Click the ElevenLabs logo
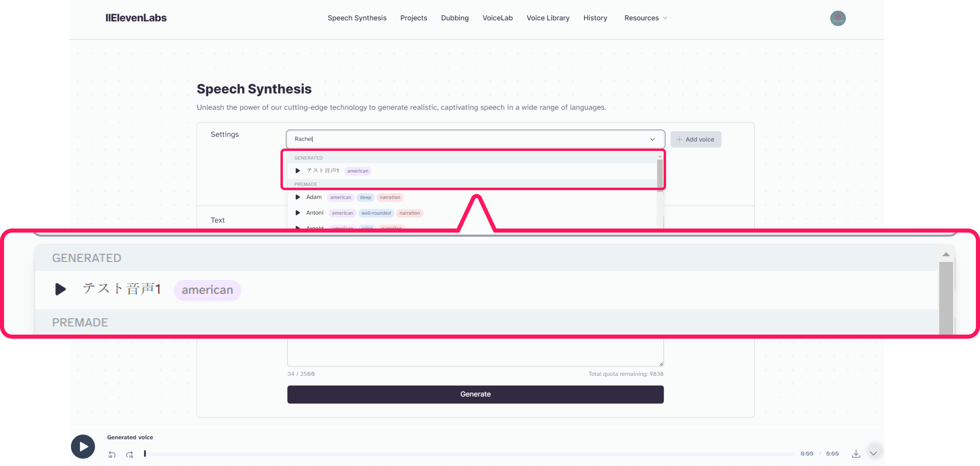980x466 pixels. 136,18
